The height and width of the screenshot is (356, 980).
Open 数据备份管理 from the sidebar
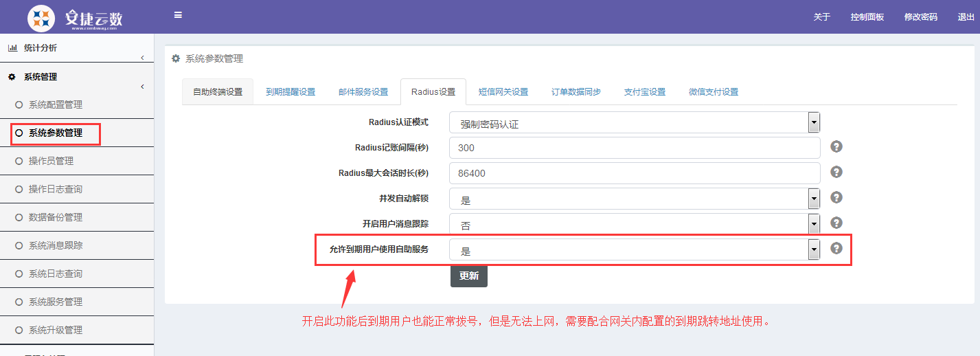(55, 217)
